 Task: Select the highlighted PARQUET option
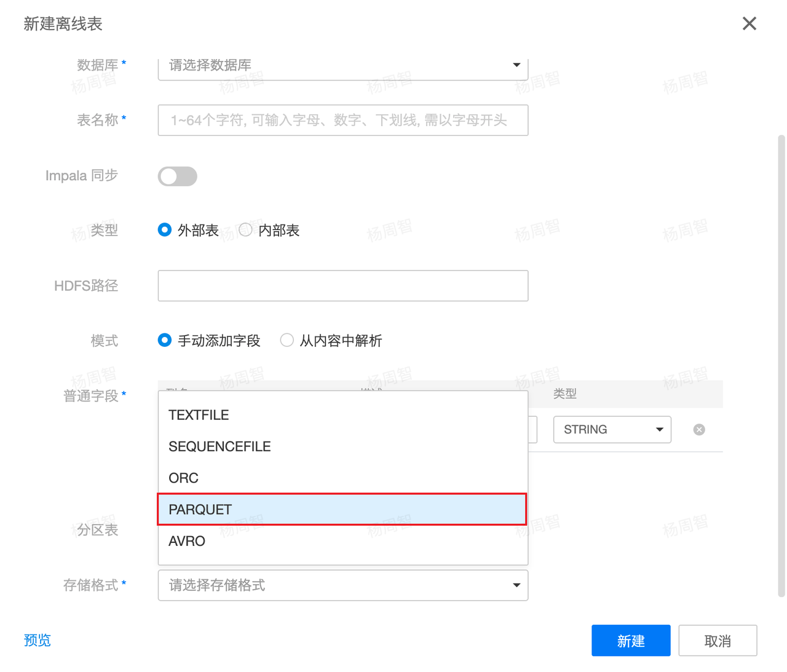[342, 509]
